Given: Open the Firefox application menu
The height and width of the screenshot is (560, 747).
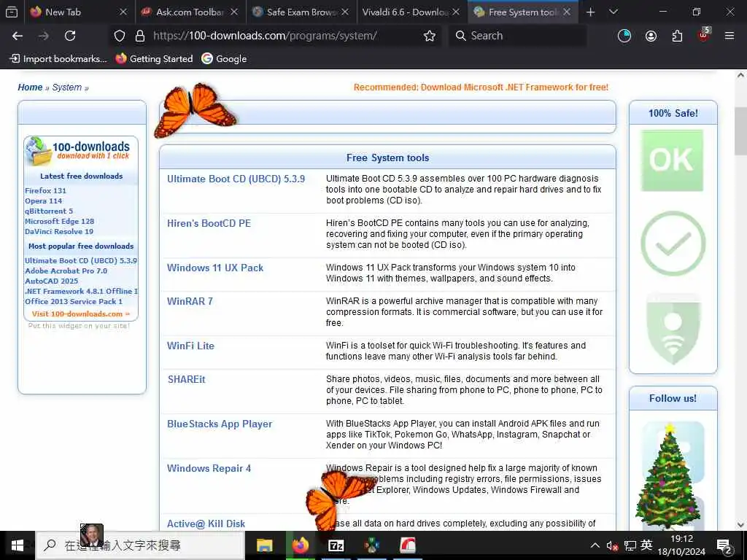Looking at the screenshot, I should (729, 36).
